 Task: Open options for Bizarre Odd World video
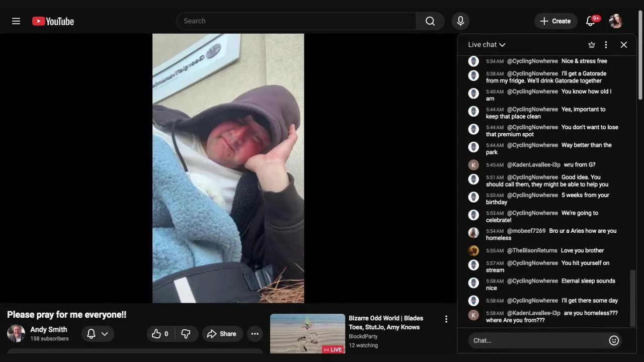[446, 319]
